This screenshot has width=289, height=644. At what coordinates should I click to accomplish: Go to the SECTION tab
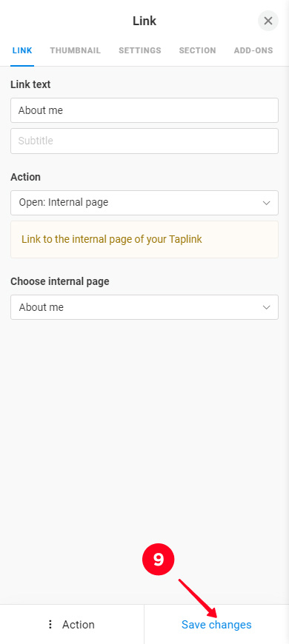pos(197,50)
